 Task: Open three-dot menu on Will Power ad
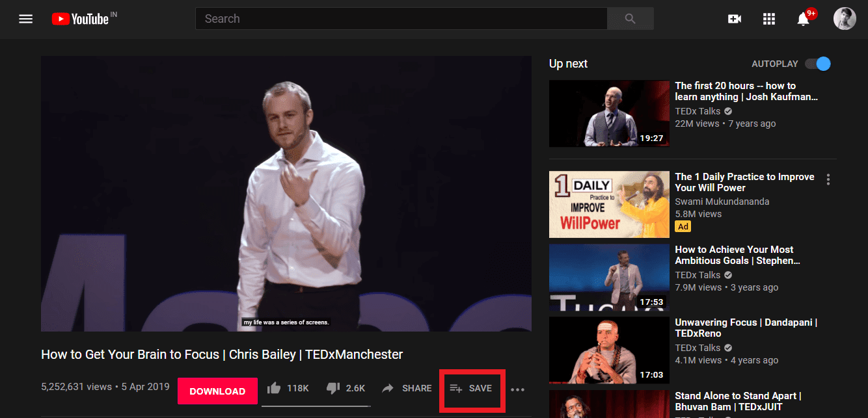[x=828, y=179]
